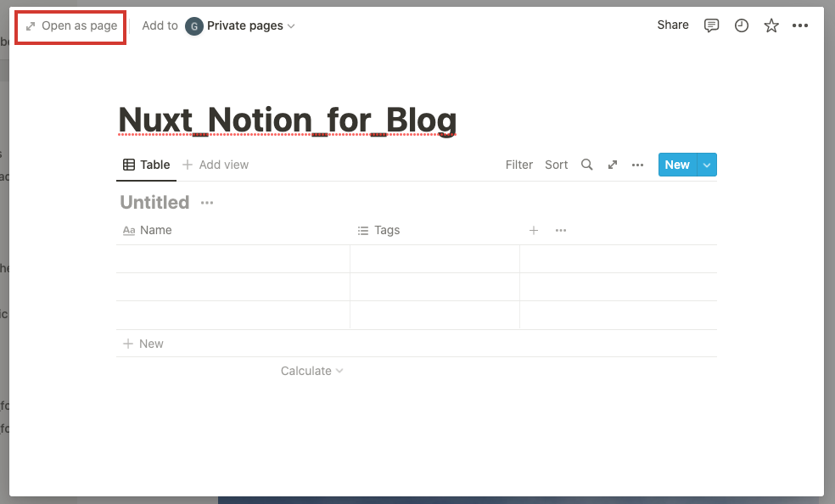Open the column options ellipsis after Tags
835x504 pixels.
[561, 231]
